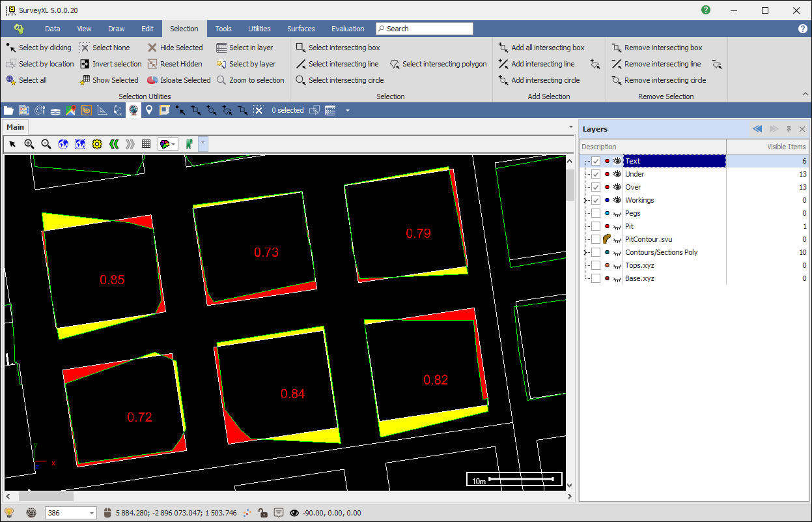Click the padlock icon in status bar
Screen dimensions: 812x522
pos(262,513)
